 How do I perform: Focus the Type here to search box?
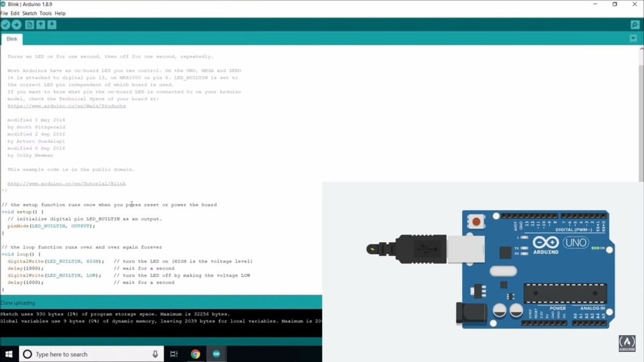[x=91, y=354]
